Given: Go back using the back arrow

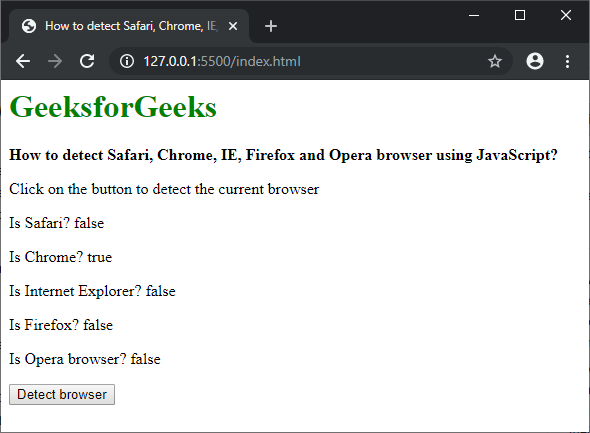Looking at the screenshot, I should coord(23,61).
